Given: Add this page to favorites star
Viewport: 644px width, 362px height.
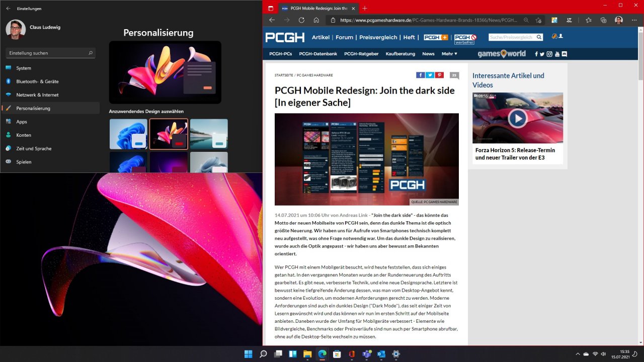Looking at the screenshot, I should 538,20.
